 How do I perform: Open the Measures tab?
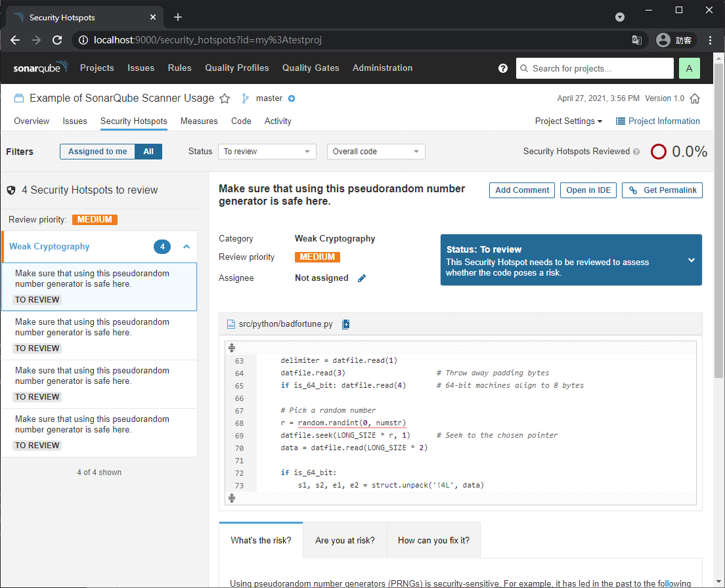tap(199, 121)
